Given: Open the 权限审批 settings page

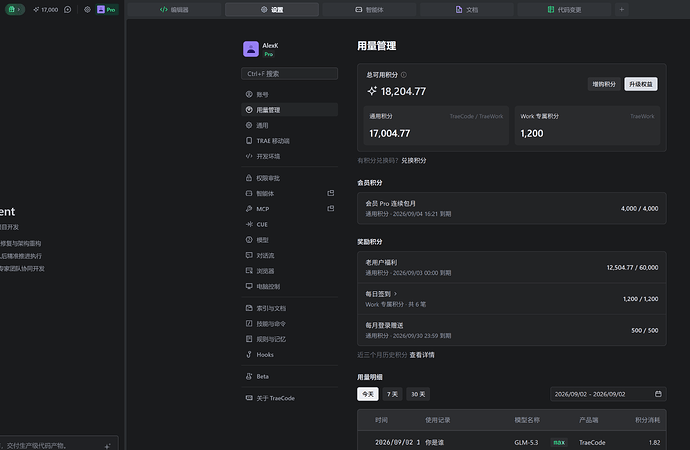Looking at the screenshot, I should click(289, 178).
